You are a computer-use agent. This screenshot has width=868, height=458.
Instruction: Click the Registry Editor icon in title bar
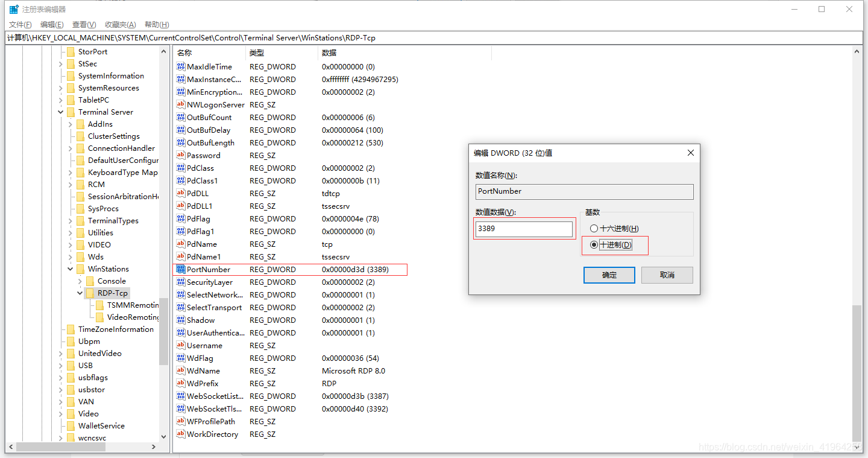[x=13, y=9]
